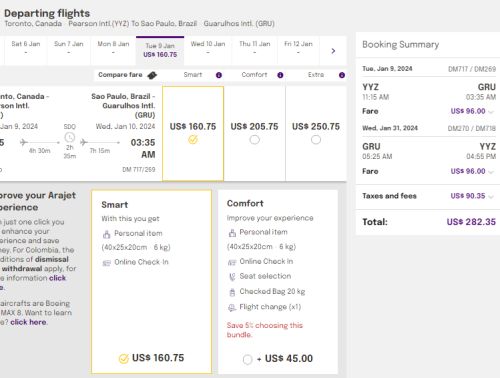Click the Extra fare info icon
500x378 pixels.
[x=342, y=75]
